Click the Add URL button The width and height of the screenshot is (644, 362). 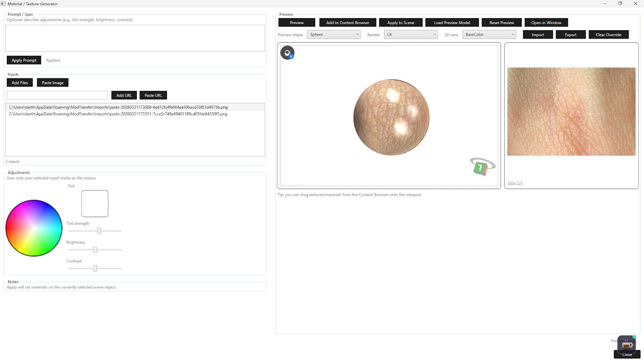coord(124,95)
